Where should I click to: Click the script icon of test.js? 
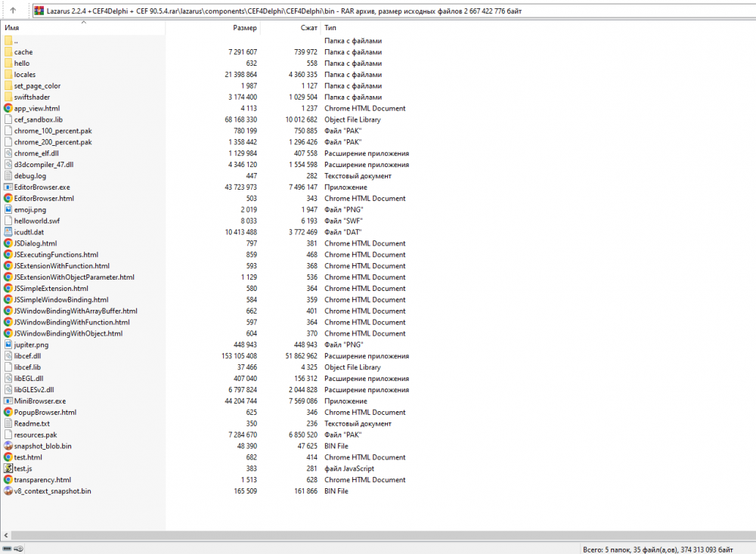[8, 468]
